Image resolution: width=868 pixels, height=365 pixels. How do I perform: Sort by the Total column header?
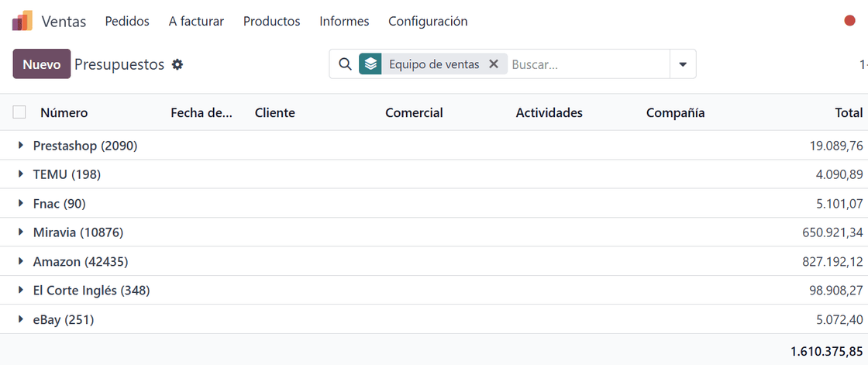pyautogui.click(x=849, y=112)
